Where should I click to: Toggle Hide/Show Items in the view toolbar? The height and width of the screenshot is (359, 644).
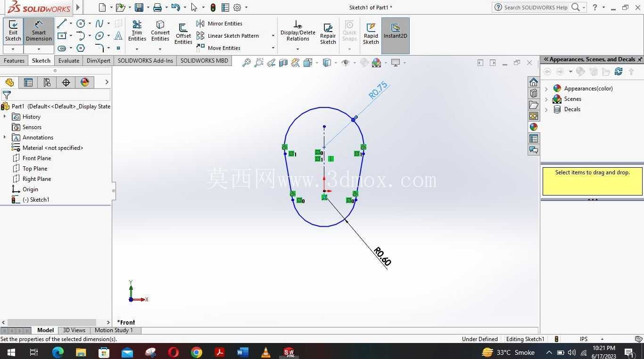point(345,63)
